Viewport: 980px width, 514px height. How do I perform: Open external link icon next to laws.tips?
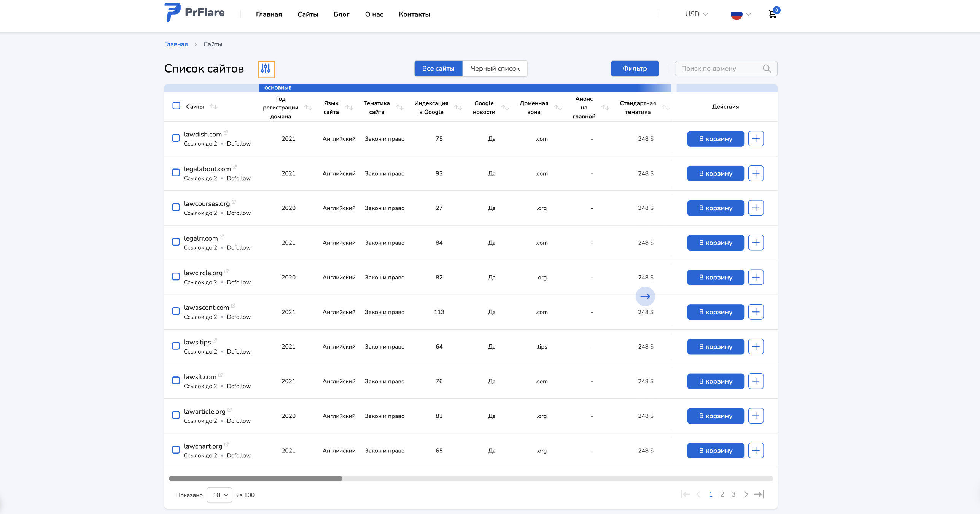click(x=215, y=340)
